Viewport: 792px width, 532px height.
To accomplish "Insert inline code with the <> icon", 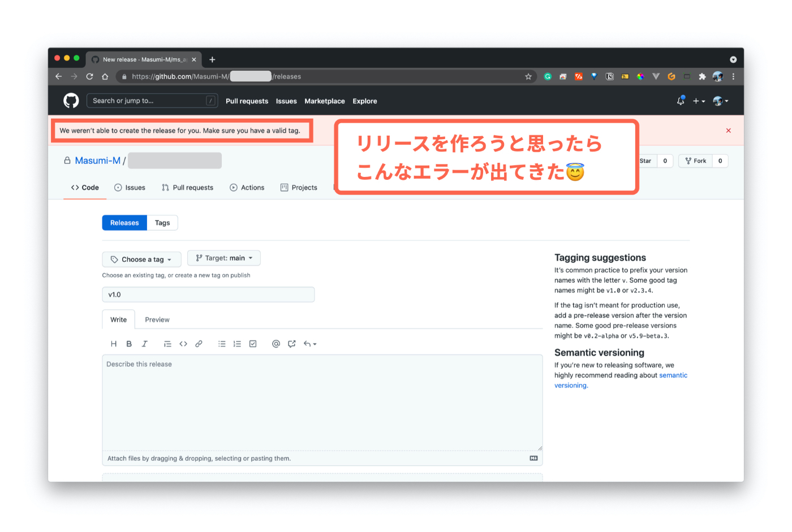I will [183, 344].
